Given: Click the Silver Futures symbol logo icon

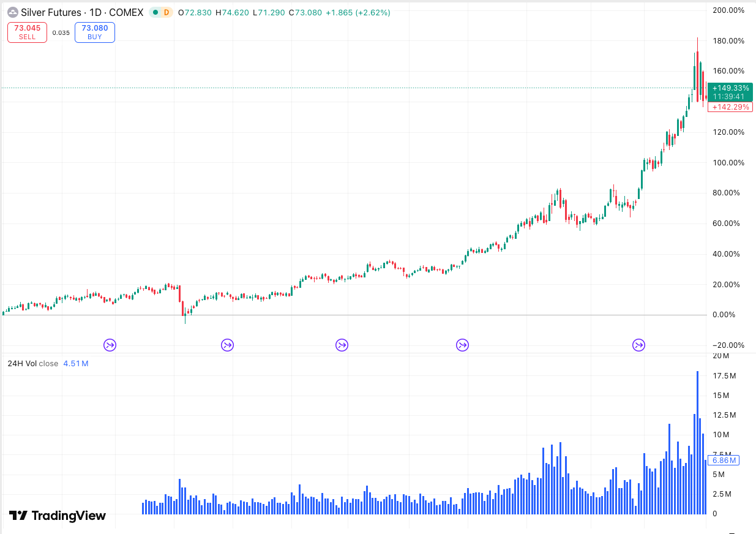Looking at the screenshot, I should click(13, 12).
